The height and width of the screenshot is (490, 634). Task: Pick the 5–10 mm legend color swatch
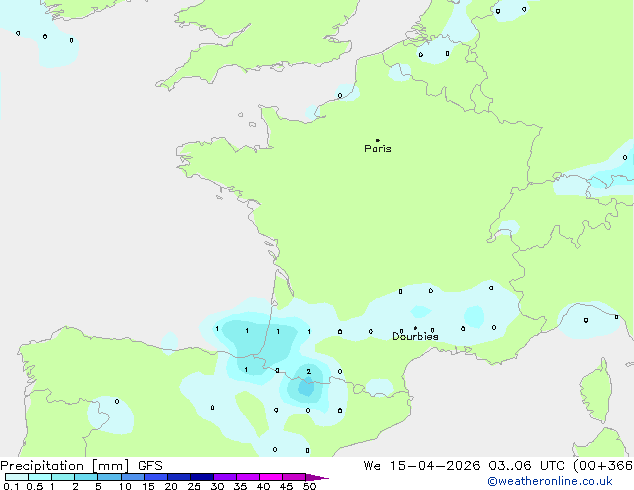click(109, 477)
